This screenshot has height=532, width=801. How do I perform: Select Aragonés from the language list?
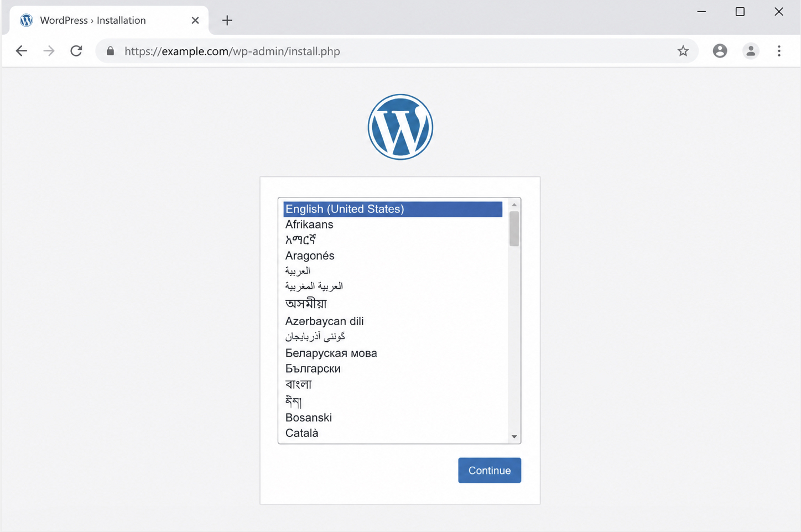pos(393,255)
